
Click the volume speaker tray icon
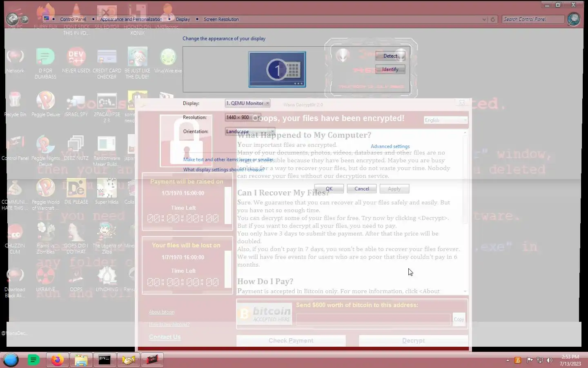click(550, 360)
